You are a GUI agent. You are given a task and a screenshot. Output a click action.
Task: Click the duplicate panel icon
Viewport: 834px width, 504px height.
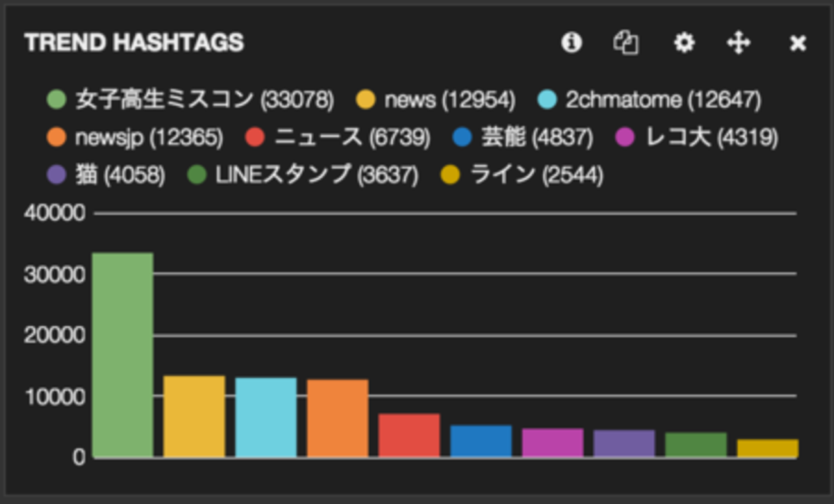coord(626,43)
